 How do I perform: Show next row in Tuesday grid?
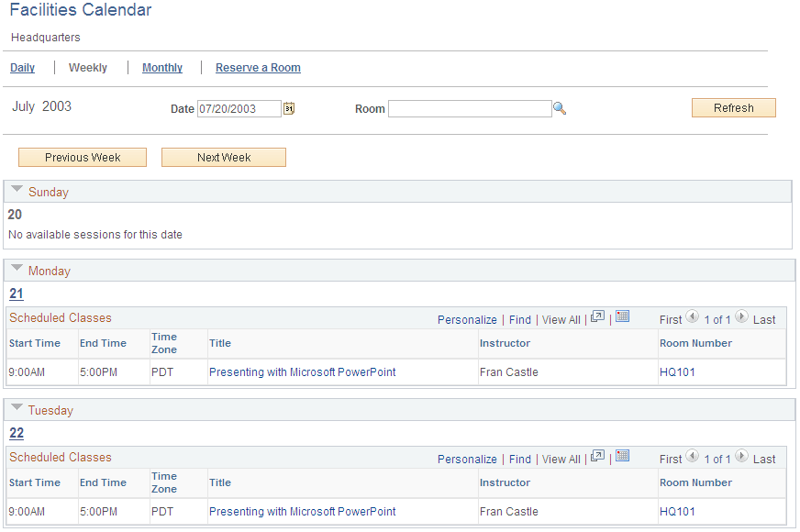[x=741, y=456]
